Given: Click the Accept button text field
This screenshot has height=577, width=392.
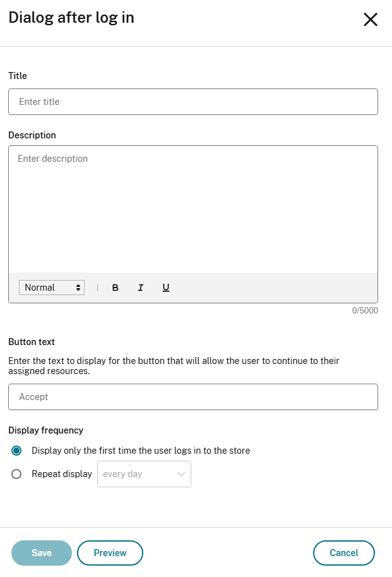Looking at the screenshot, I should coord(193,397).
